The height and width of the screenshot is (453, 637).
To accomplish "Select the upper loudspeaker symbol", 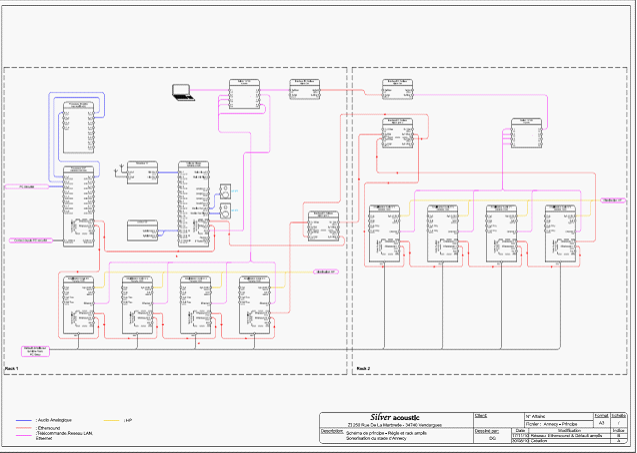I will 225,190.
